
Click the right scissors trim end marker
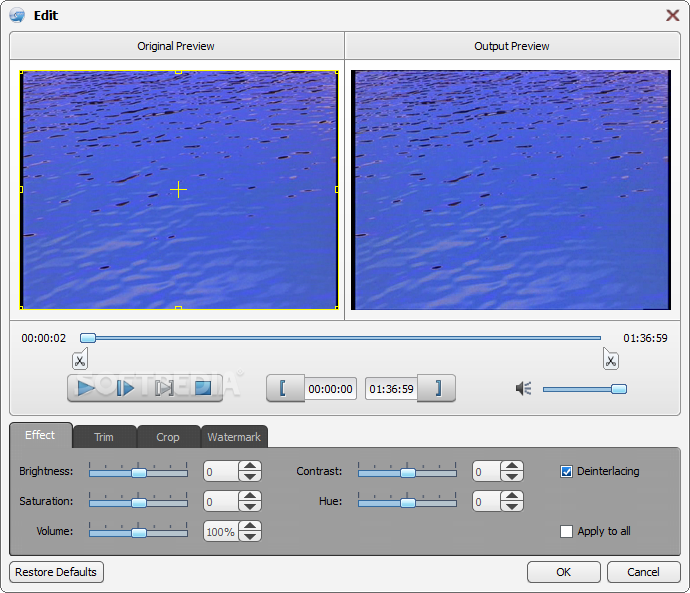click(x=611, y=359)
